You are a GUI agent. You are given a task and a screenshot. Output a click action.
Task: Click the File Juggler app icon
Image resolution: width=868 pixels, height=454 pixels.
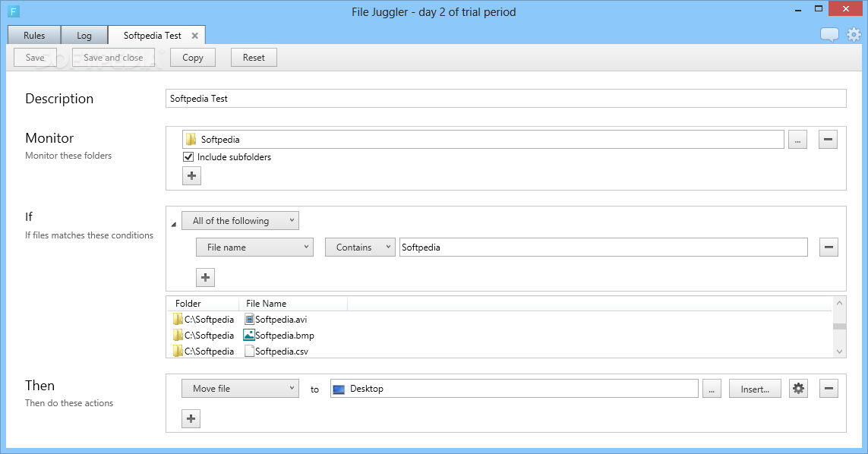[14, 11]
